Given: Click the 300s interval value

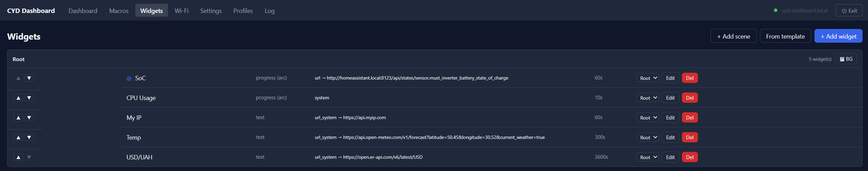Looking at the screenshot, I should (600, 137).
